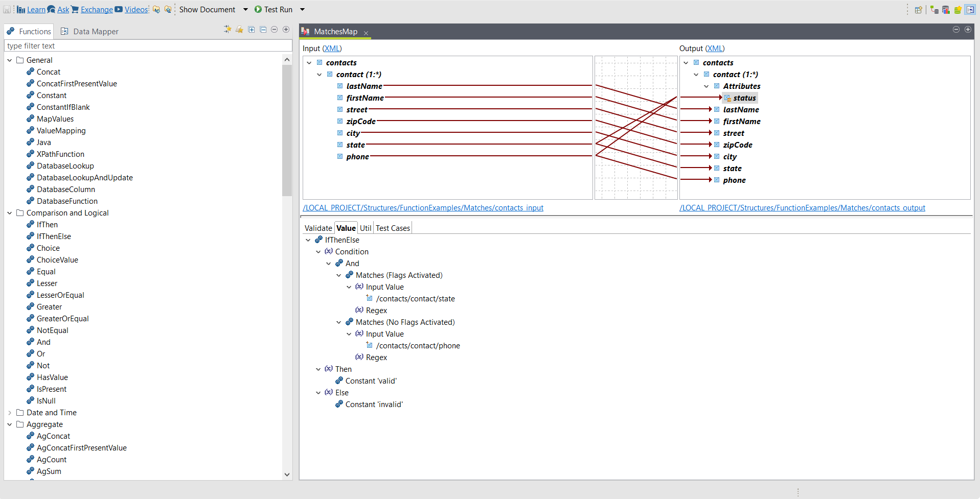Click the Exchange link in toolbar
The width and height of the screenshot is (980, 499).
(97, 10)
